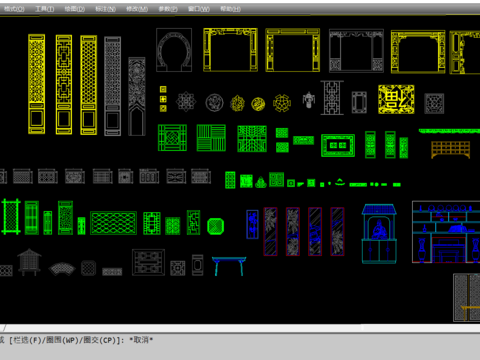Select the gray pavilion hut block
Viewport: 480px width, 360px height.
click(x=29, y=262)
